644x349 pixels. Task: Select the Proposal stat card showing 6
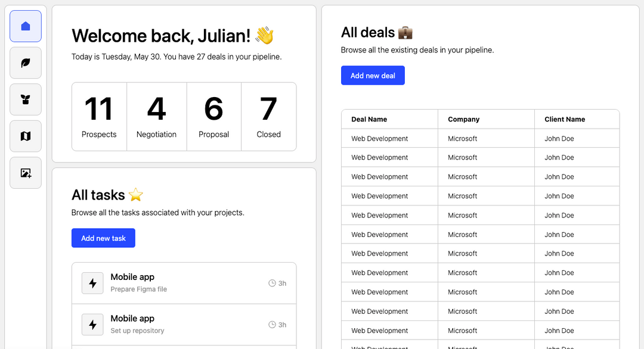point(213,116)
